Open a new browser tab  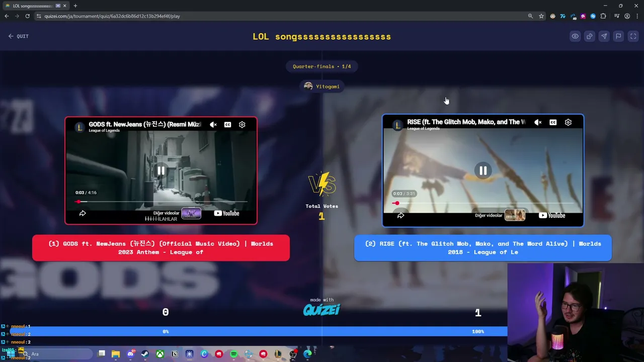tap(75, 6)
